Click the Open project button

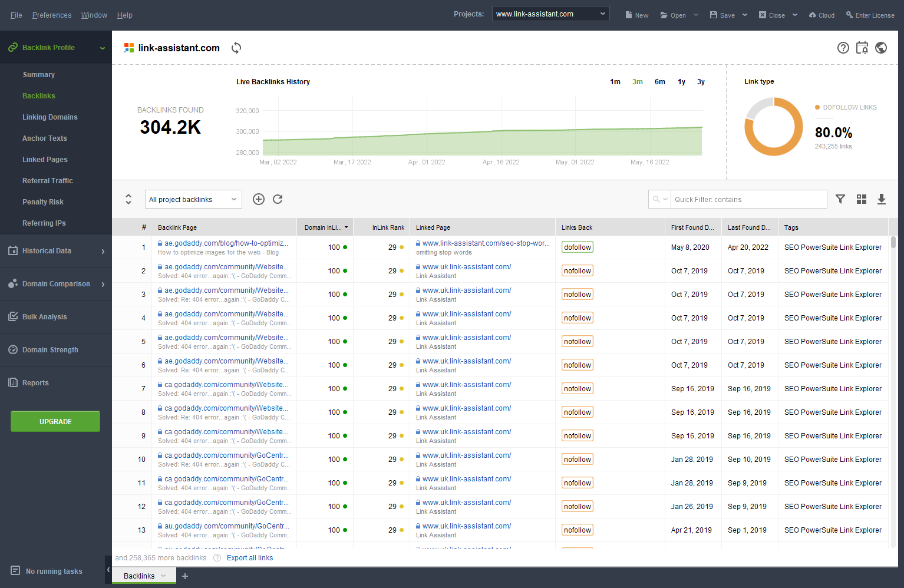[673, 15]
